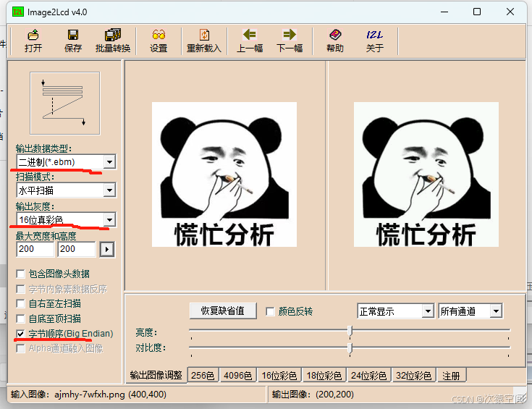Image resolution: width=532 pixels, height=409 pixels.
Task: Enable 颜色反转 checkbox
Action: tap(271, 311)
